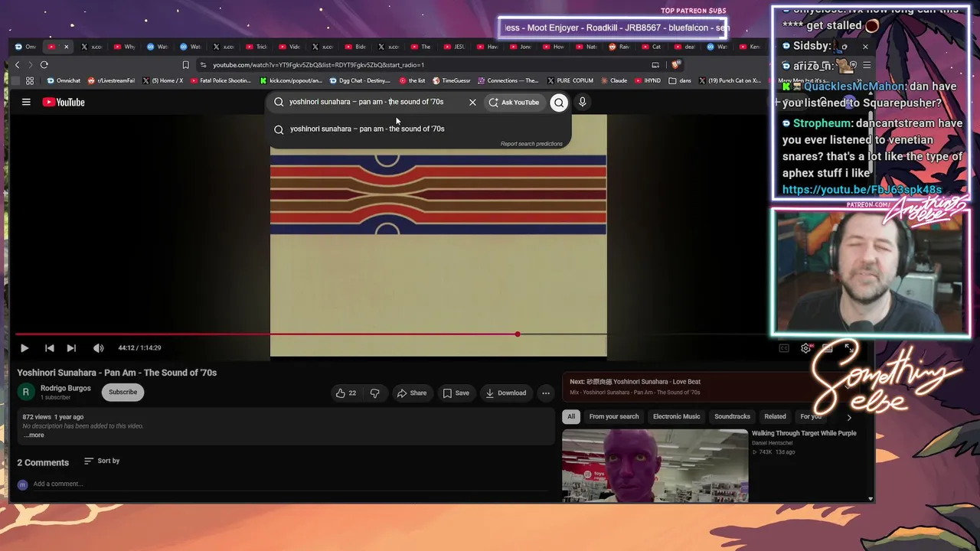The width and height of the screenshot is (980, 551).
Task: Skip to the previous video
Action: point(49,348)
